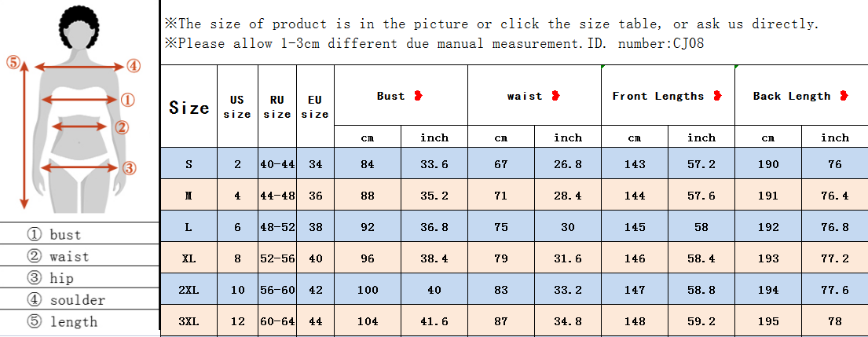Click the EU size header cell

(x=315, y=107)
